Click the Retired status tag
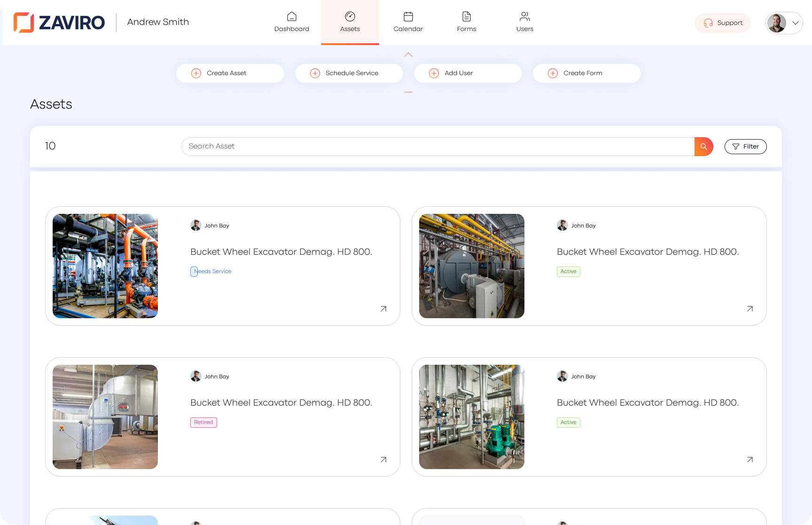 (x=203, y=423)
